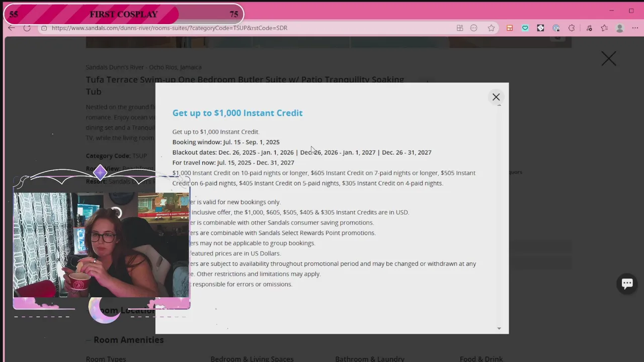Click the 'Bedroom & Living Spaces' amenities column
The width and height of the screenshot is (644, 362).
252,359
